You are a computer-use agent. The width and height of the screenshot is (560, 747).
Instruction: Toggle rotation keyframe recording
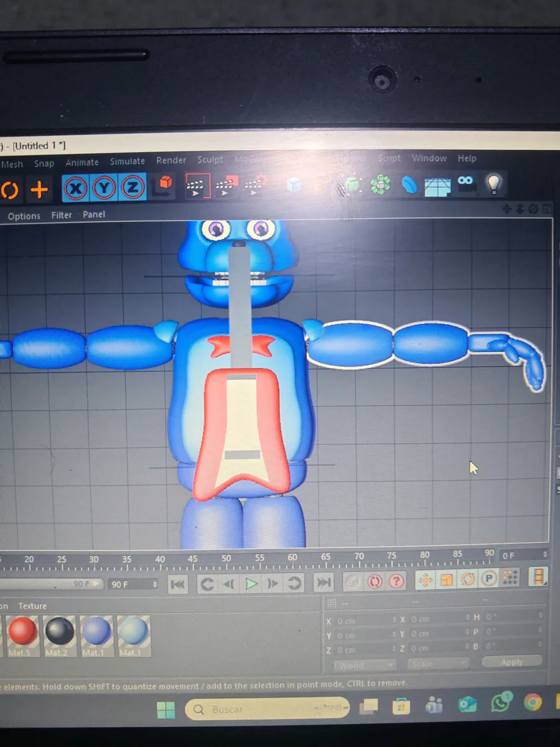(x=468, y=579)
